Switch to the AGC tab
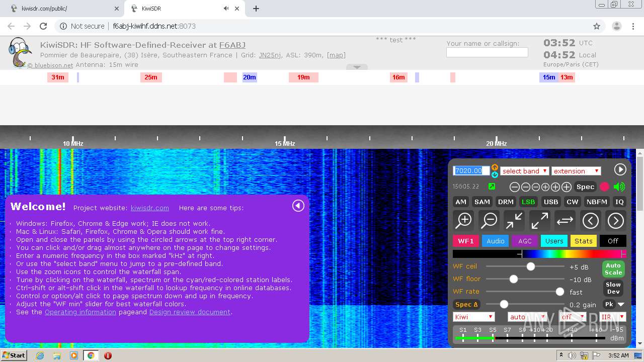This screenshot has height=362, width=644. tap(525, 241)
